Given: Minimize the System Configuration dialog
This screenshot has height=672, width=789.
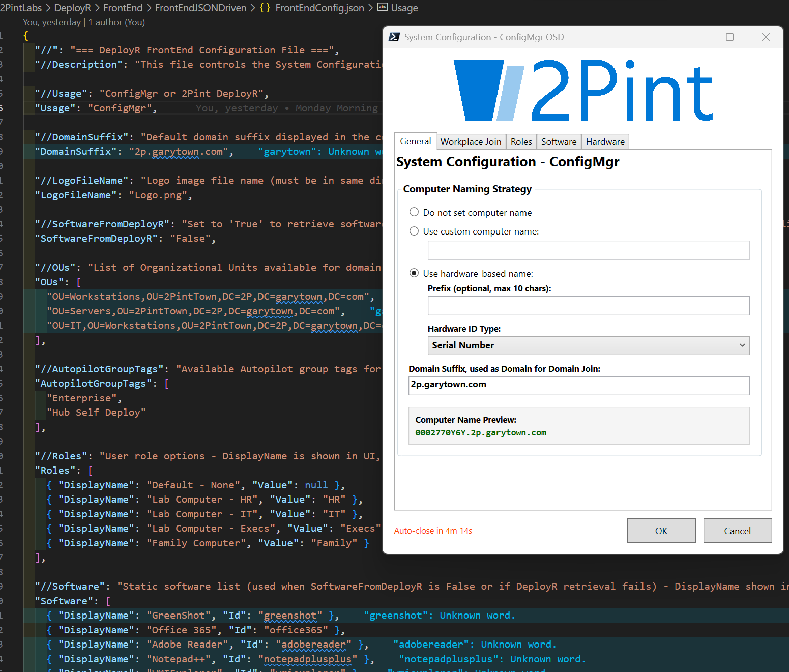Looking at the screenshot, I should (x=694, y=37).
